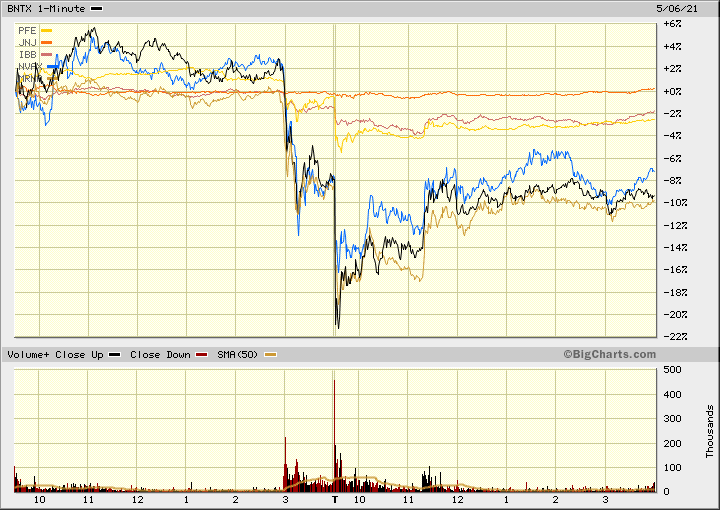Click the pink IBB legend swatch
This screenshot has width=720, height=510.
pos(46,55)
